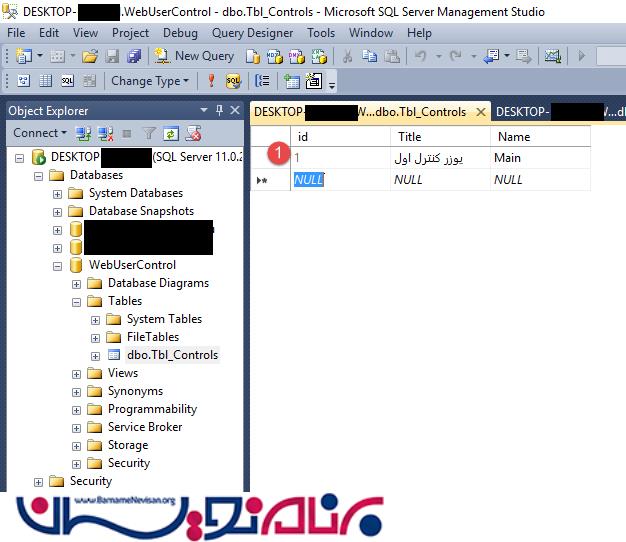This screenshot has height=542, width=626.
Task: Click the filter icon in Object Explorer
Action: pyautogui.click(x=148, y=133)
